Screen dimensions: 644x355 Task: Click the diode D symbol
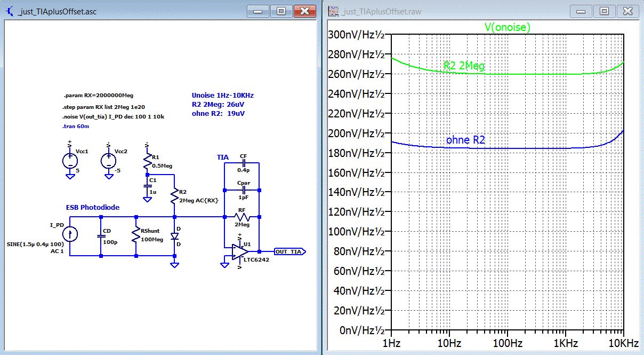tap(174, 236)
